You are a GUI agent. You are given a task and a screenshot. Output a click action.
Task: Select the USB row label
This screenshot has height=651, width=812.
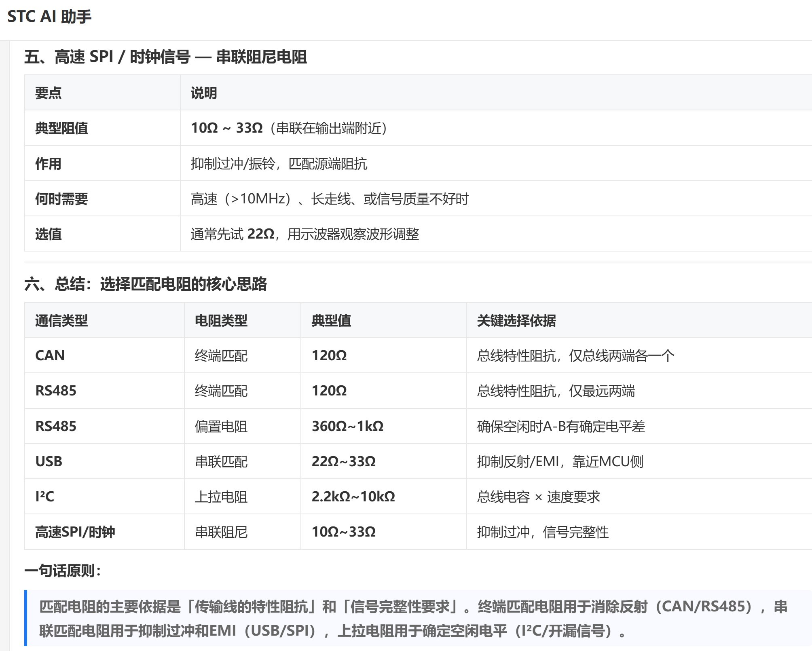(x=49, y=461)
